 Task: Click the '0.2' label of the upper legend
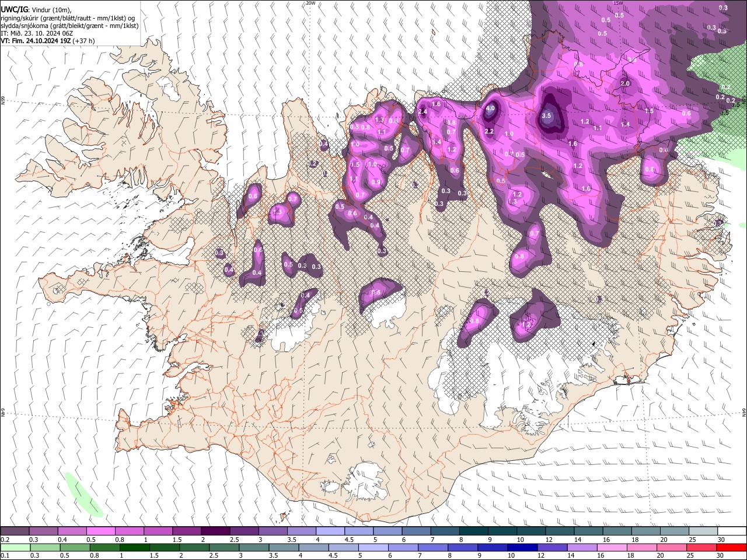[x=5, y=540]
